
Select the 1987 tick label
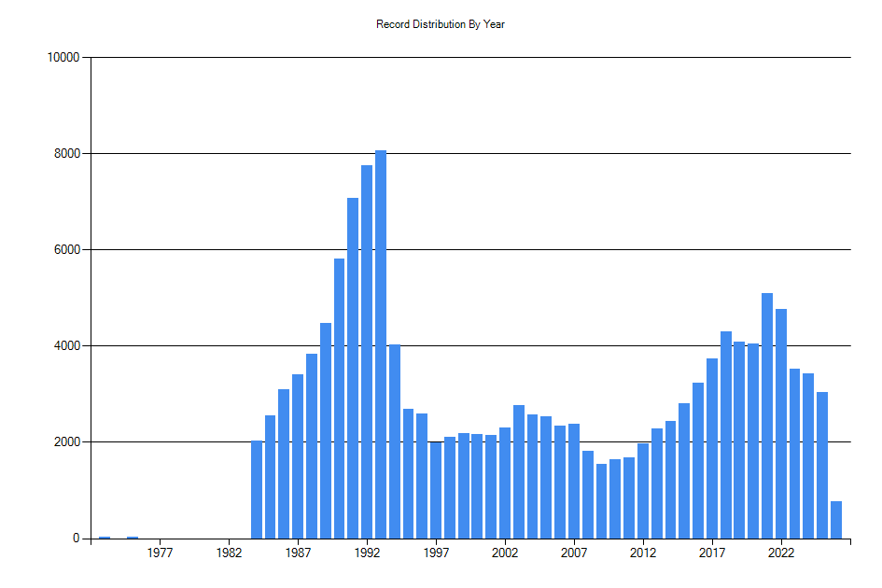click(x=297, y=553)
